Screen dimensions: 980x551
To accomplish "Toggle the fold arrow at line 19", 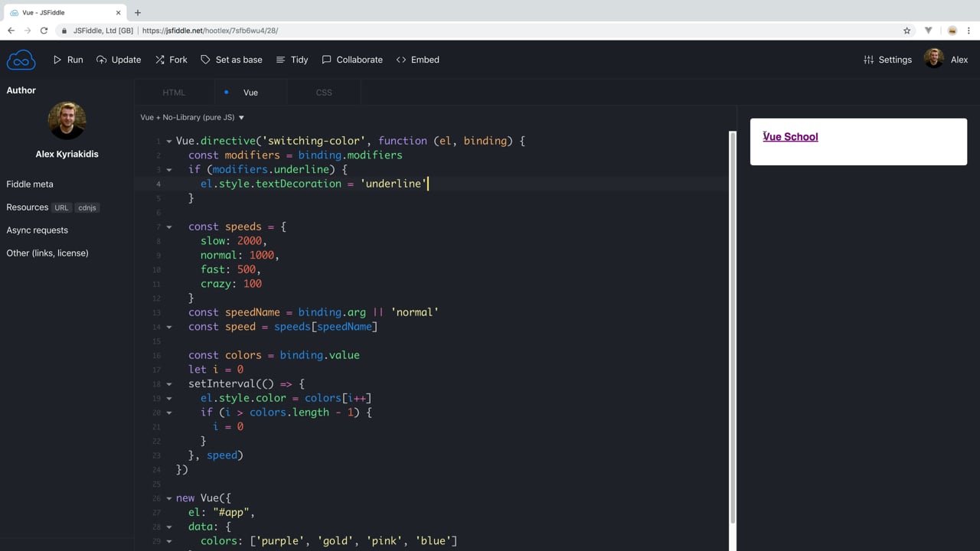I will 169,399.
